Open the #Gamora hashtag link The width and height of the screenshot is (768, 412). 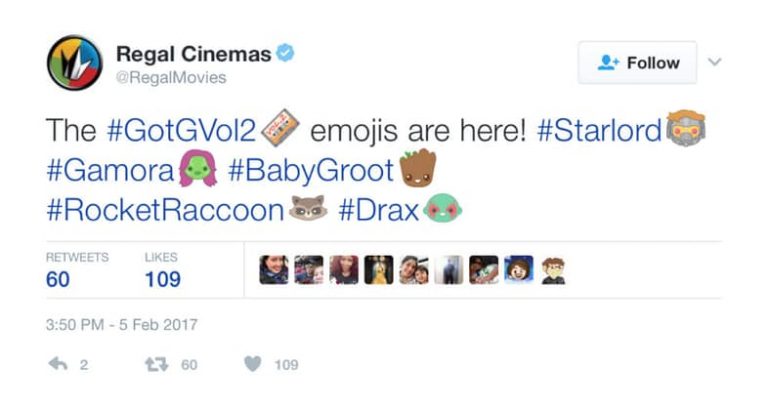point(110,170)
